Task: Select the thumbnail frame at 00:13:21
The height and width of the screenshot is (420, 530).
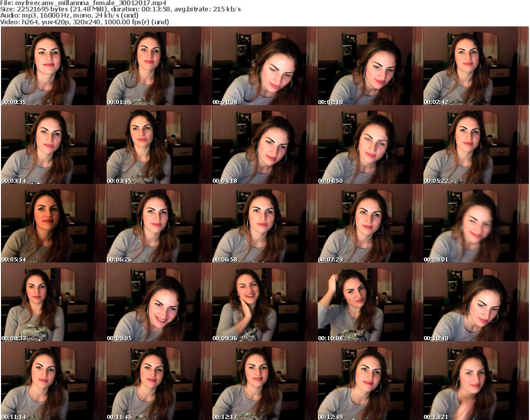Action: pos(476,381)
